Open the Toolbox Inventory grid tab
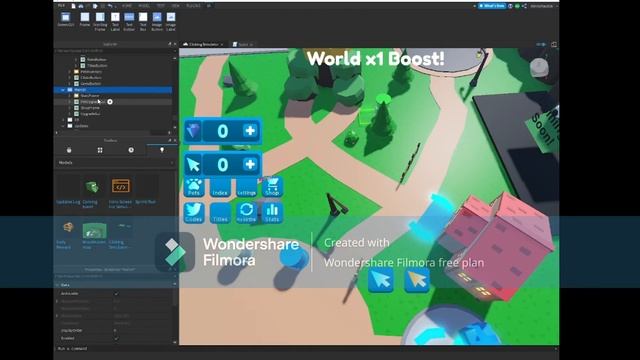 pos(100,150)
